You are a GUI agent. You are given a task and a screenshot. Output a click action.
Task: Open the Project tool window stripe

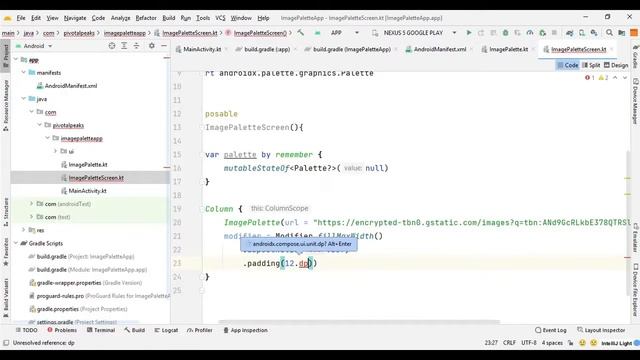click(6, 56)
